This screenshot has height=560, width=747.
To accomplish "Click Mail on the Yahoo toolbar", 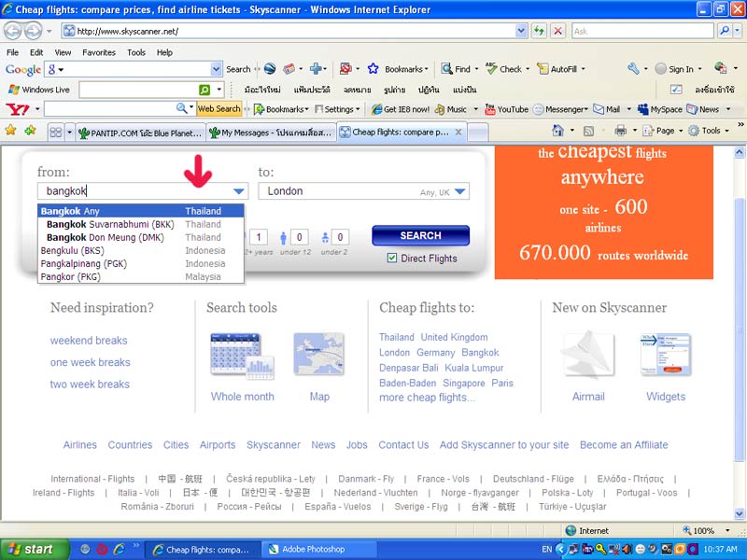I will [606, 109].
